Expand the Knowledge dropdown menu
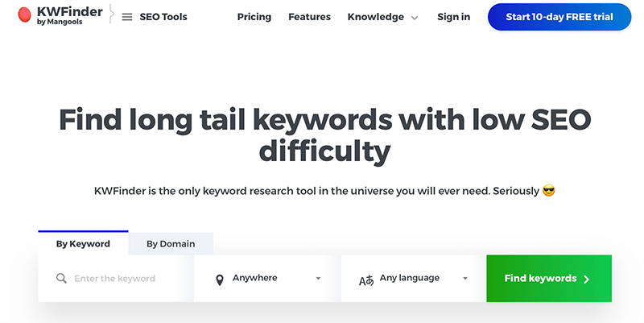Screen dimensions: 644x323 click(383, 17)
